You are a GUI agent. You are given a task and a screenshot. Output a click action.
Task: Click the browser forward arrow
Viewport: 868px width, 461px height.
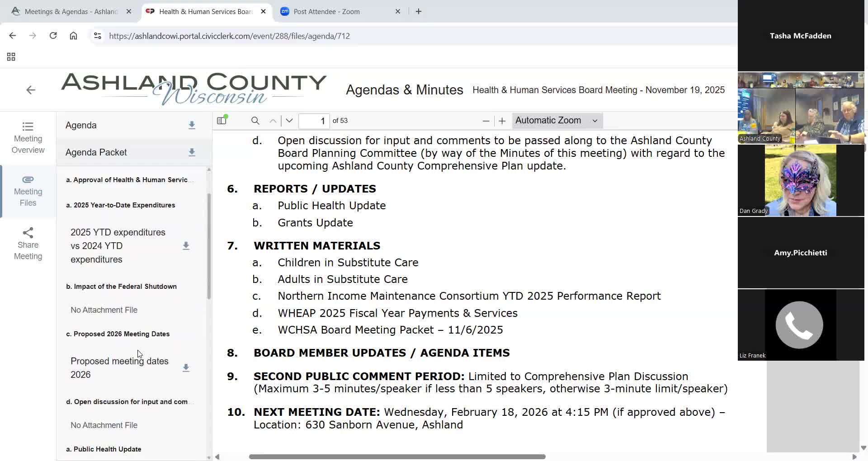(x=33, y=36)
